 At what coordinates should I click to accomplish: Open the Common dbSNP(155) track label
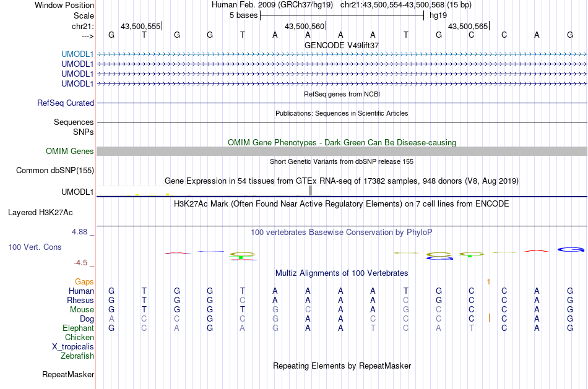(x=54, y=171)
